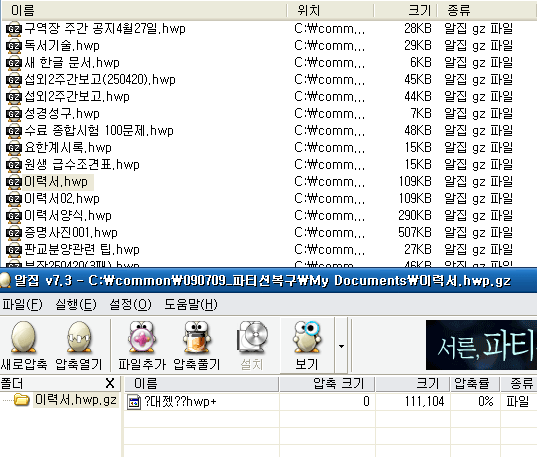Viewport: 537px width, 457px height.
Task: Open the 설정(O) menu
Action: tap(130, 304)
